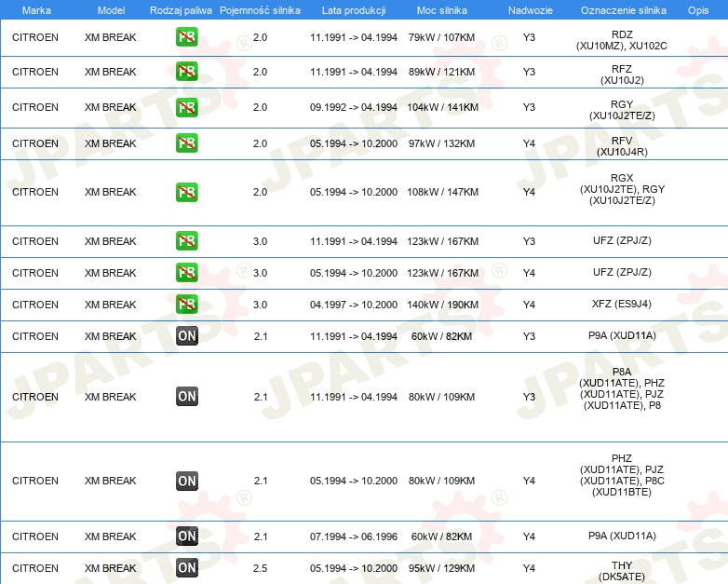Click the Opis column header
The width and height of the screenshot is (728, 584).
pyautogui.click(x=698, y=10)
